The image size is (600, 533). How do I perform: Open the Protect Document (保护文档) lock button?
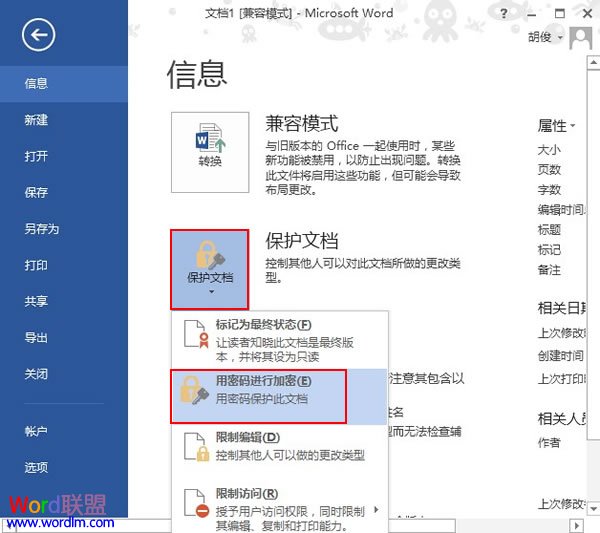(x=210, y=269)
